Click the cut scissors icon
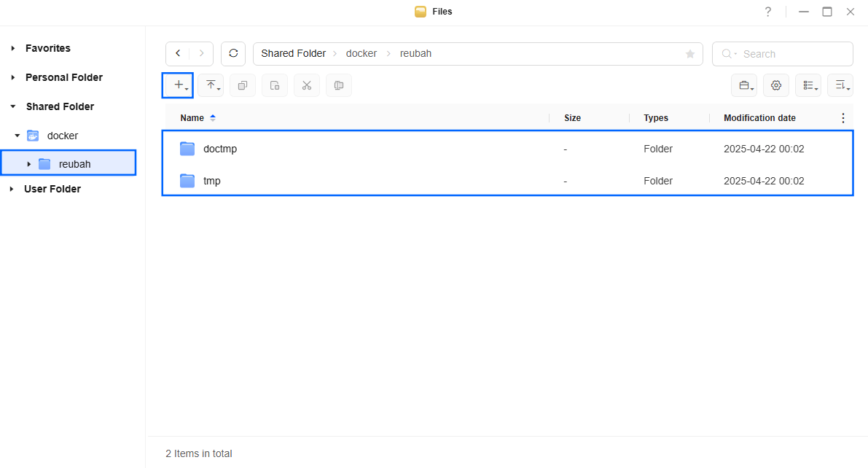868x468 pixels. (307, 86)
